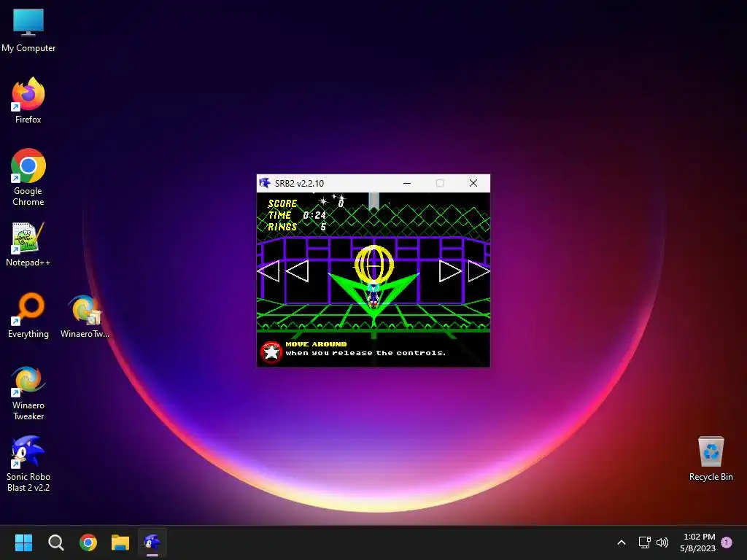Click the Sonic character in the game view
The height and width of the screenshot is (560, 747).
pos(373,295)
